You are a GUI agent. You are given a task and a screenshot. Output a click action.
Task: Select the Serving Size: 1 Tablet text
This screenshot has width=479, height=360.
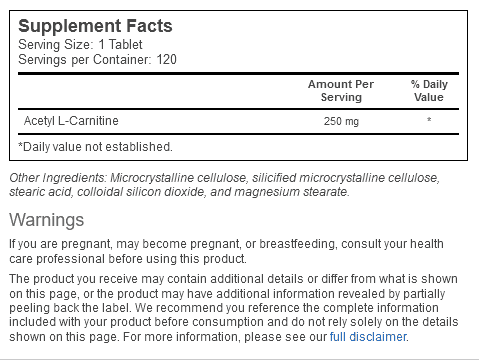[x=80, y=44]
